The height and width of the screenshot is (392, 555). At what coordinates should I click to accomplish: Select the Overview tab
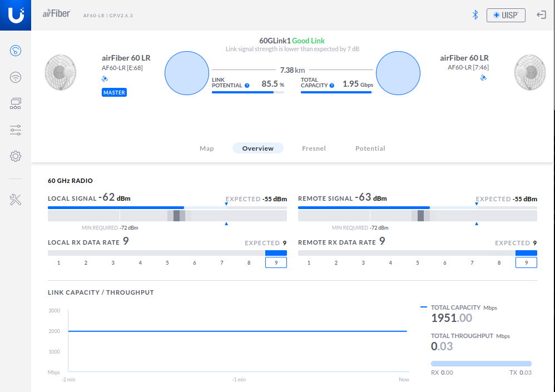[x=257, y=148]
